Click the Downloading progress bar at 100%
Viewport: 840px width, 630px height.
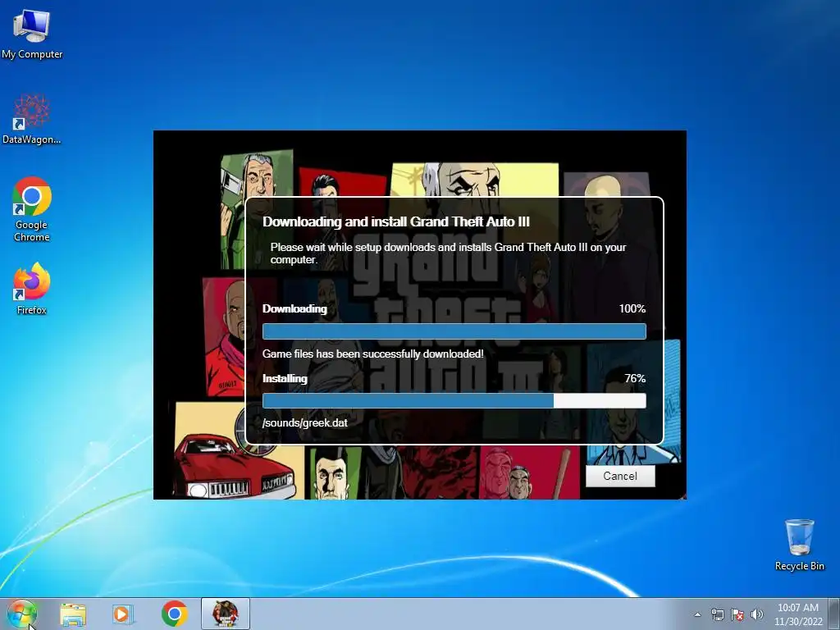454,331
